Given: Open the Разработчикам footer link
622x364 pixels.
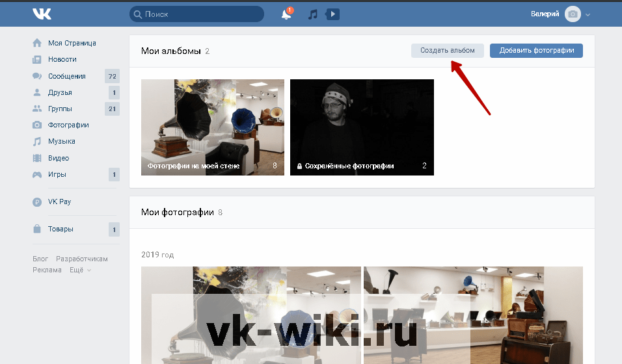Looking at the screenshot, I should coord(82,259).
